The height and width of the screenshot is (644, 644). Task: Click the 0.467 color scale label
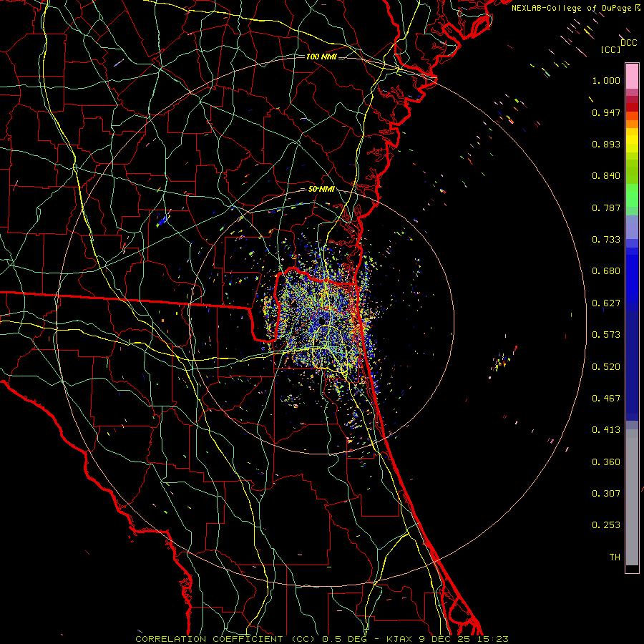click(606, 399)
